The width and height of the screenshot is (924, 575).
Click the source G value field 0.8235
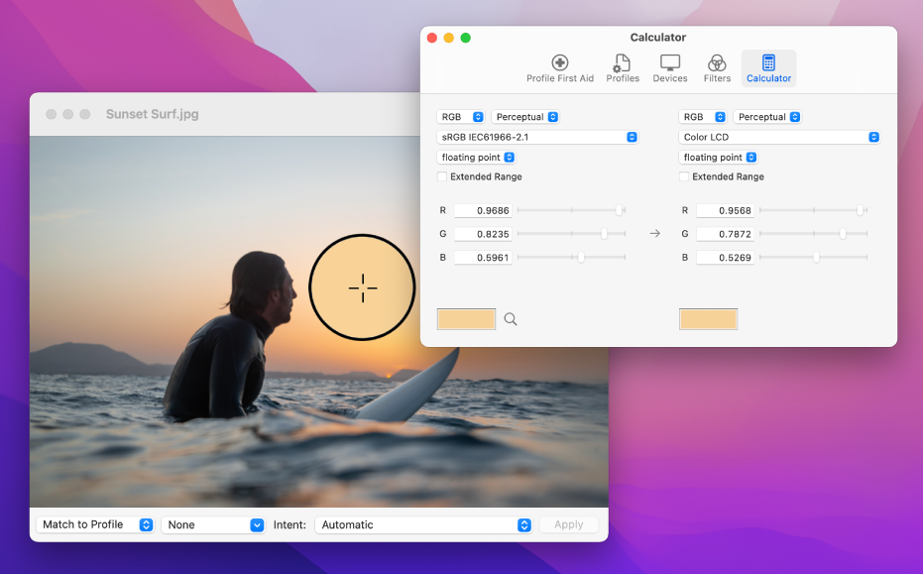(483, 234)
